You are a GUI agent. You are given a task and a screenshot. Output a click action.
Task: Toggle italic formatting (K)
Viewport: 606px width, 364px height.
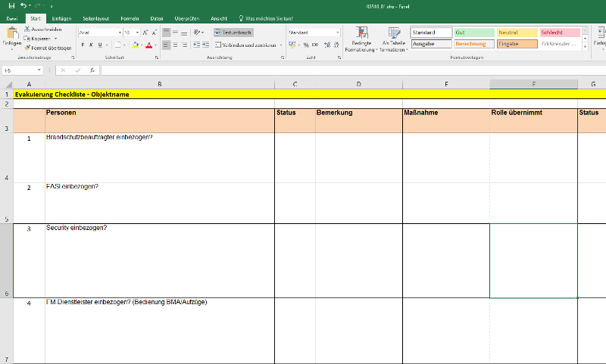(91, 45)
